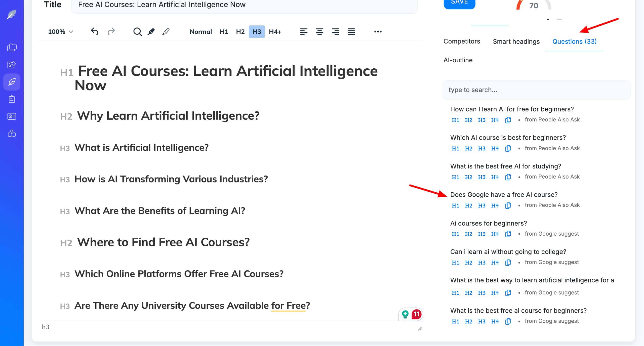Open the folders icon in left sidebar
Image resolution: width=644 pixels, height=346 pixels.
(x=12, y=47)
